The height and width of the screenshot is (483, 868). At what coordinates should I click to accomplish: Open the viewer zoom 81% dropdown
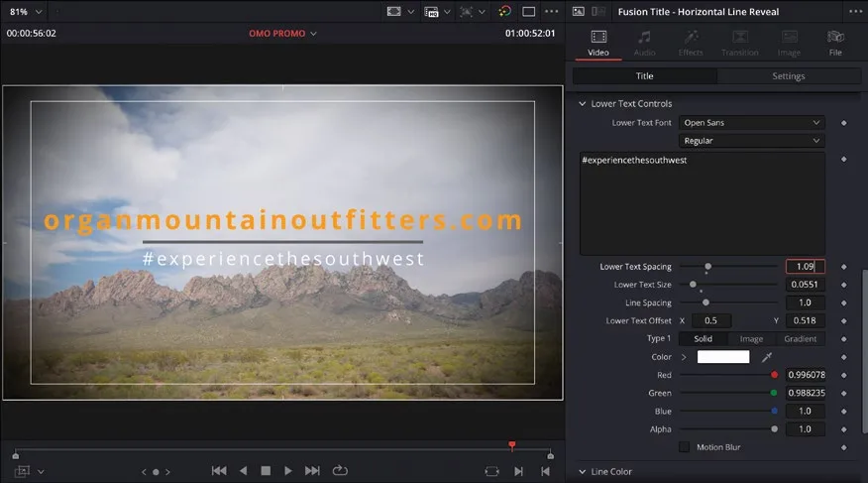pos(26,12)
